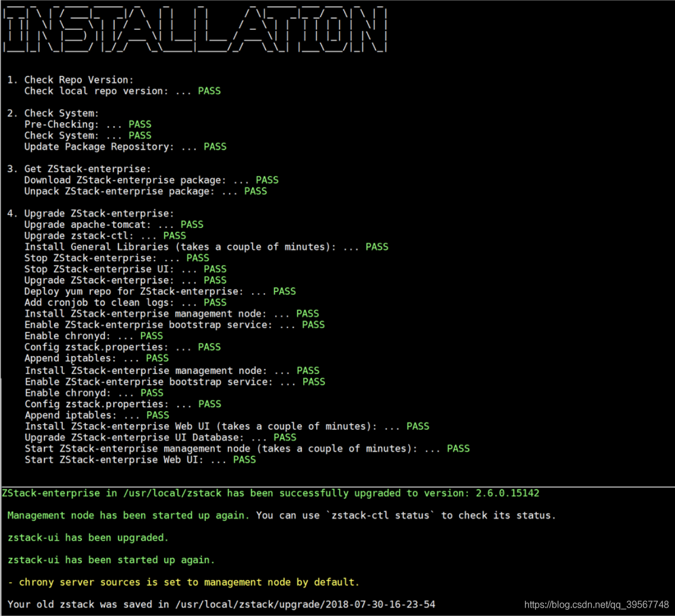675x616 pixels.
Task: Select the '2. Check System:' heading
Action: coord(53,113)
